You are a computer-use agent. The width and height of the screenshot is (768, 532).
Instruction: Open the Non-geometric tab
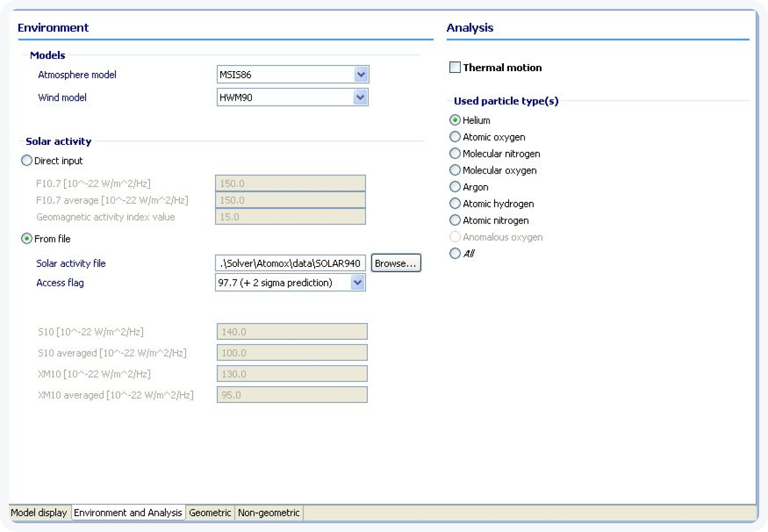tap(268, 513)
